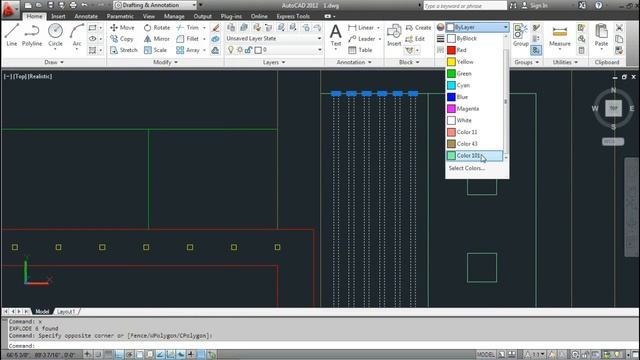
Task: Open the ByLayer color dropdown
Action: (x=477, y=27)
